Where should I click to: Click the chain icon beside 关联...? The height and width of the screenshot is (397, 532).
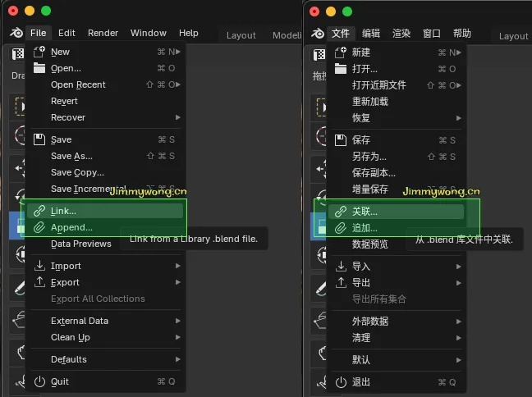click(341, 212)
